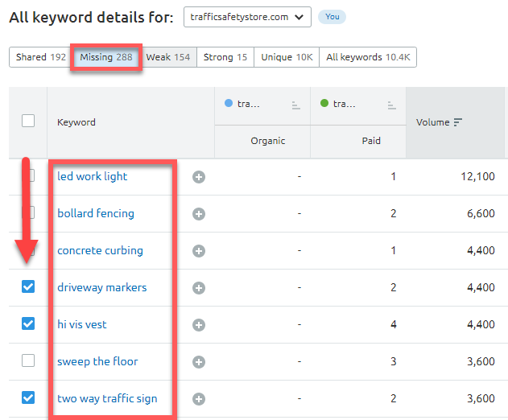This screenshot has height=420, width=508.
Task: Open filter icon on blue-dot Organic column
Action: coord(295,105)
